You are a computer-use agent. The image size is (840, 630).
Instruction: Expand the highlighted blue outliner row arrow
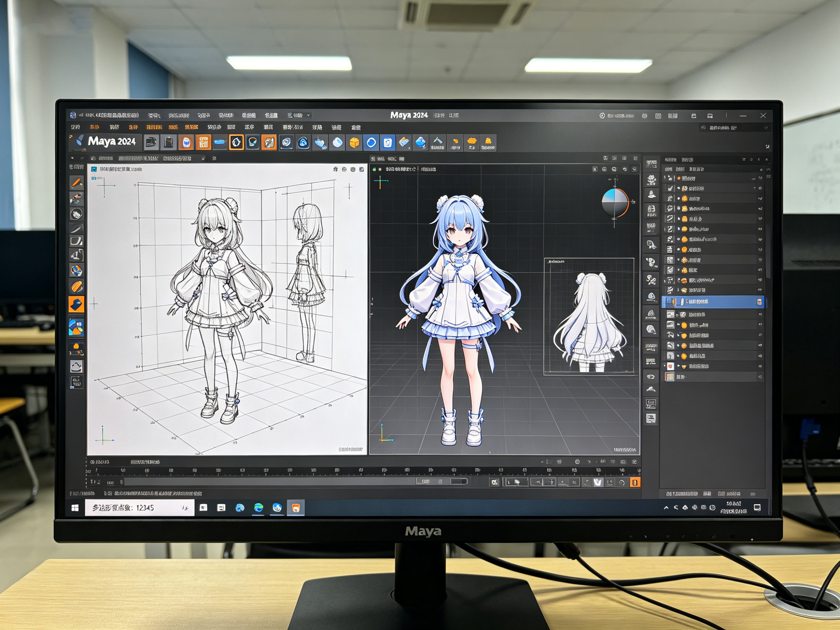coord(686,302)
